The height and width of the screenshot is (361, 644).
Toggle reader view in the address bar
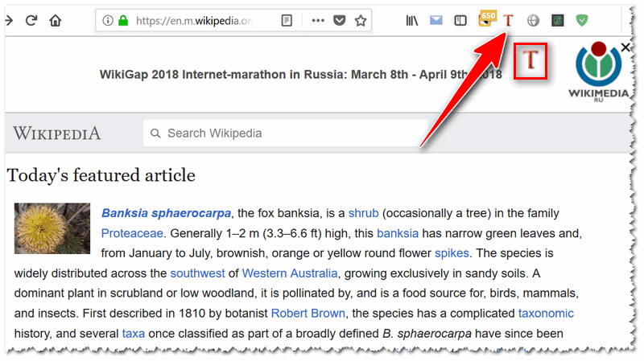tap(287, 20)
